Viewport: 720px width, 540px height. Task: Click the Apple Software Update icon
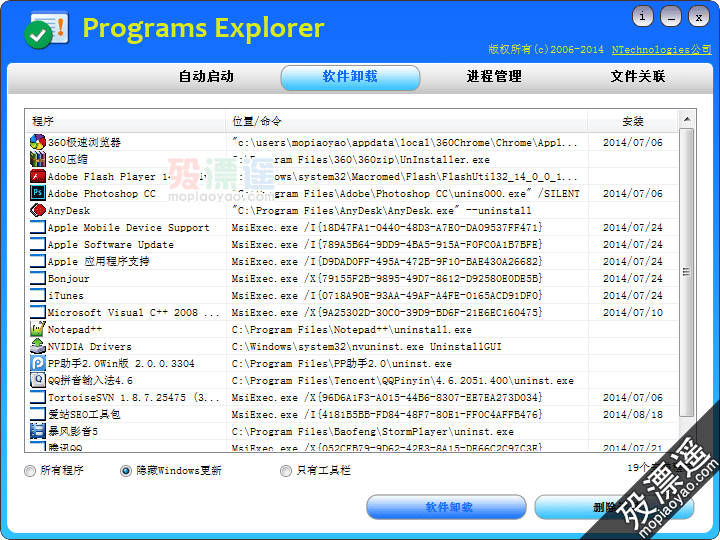(38, 244)
